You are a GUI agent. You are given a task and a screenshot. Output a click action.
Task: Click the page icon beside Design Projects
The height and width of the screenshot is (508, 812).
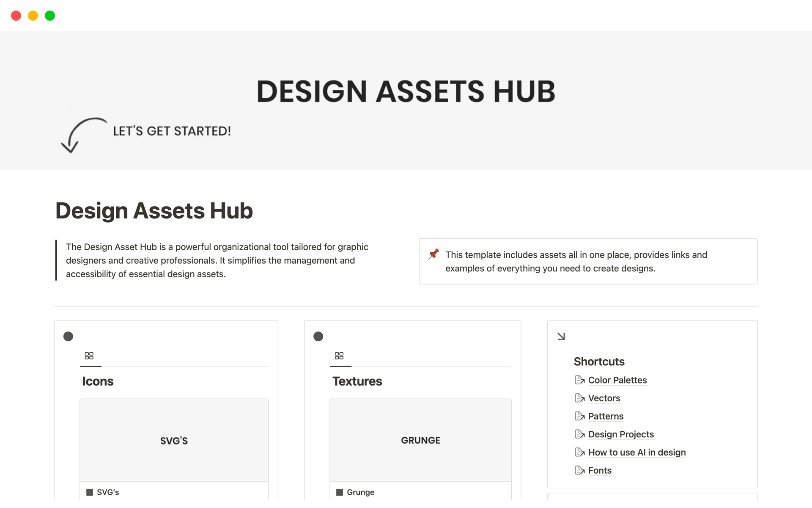[x=579, y=434]
